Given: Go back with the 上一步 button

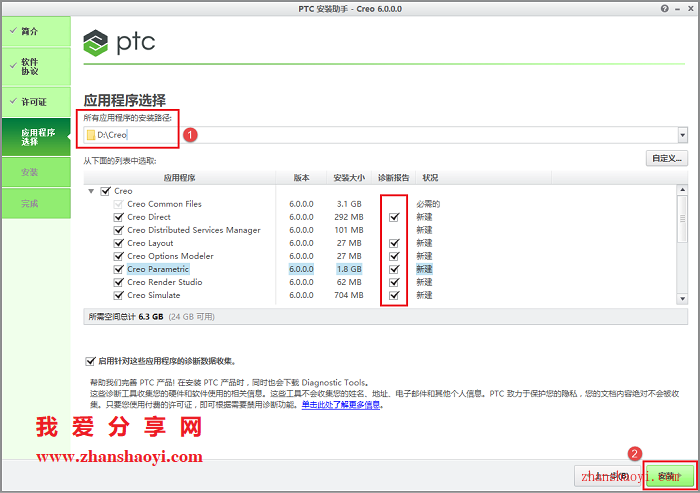Looking at the screenshot, I should coord(609,476).
